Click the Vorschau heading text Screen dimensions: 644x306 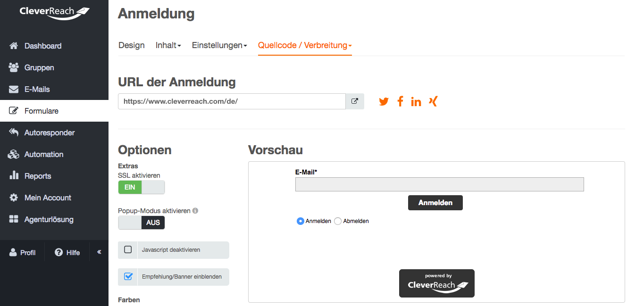tap(276, 150)
